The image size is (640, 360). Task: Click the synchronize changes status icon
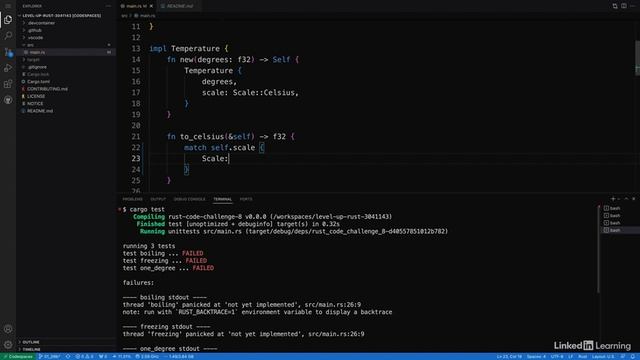68,356
